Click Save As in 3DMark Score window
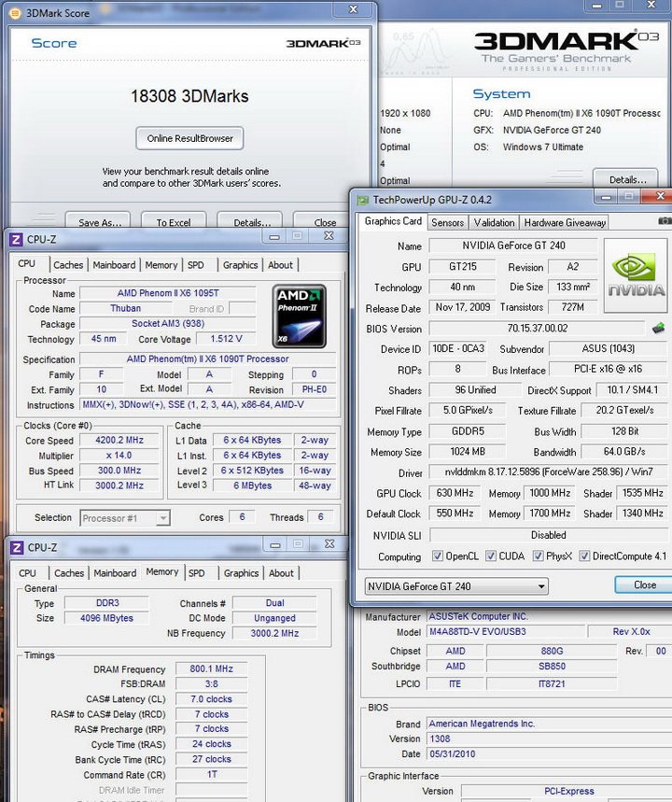This screenshot has width=672, height=802. 99,220
